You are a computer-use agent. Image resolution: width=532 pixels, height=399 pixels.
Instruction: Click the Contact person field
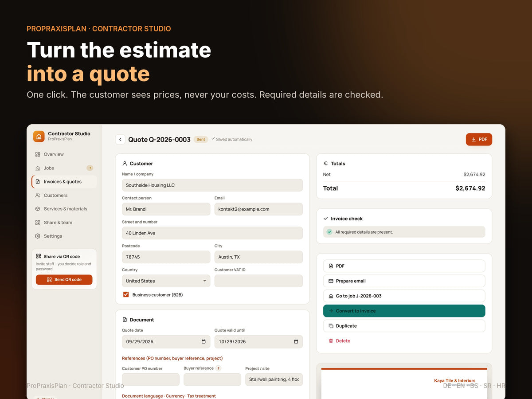coord(166,209)
